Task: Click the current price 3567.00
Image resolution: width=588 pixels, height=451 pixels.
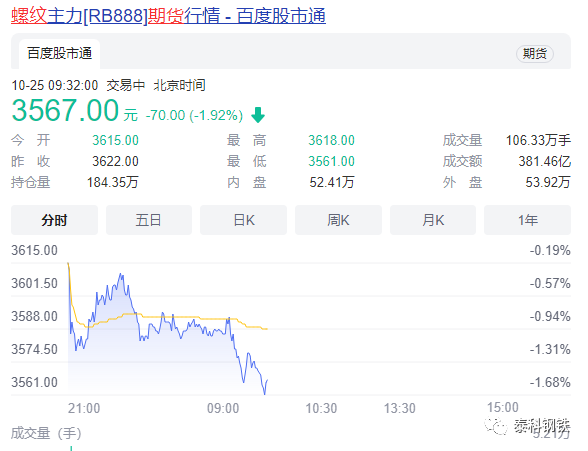Action: 65,110
